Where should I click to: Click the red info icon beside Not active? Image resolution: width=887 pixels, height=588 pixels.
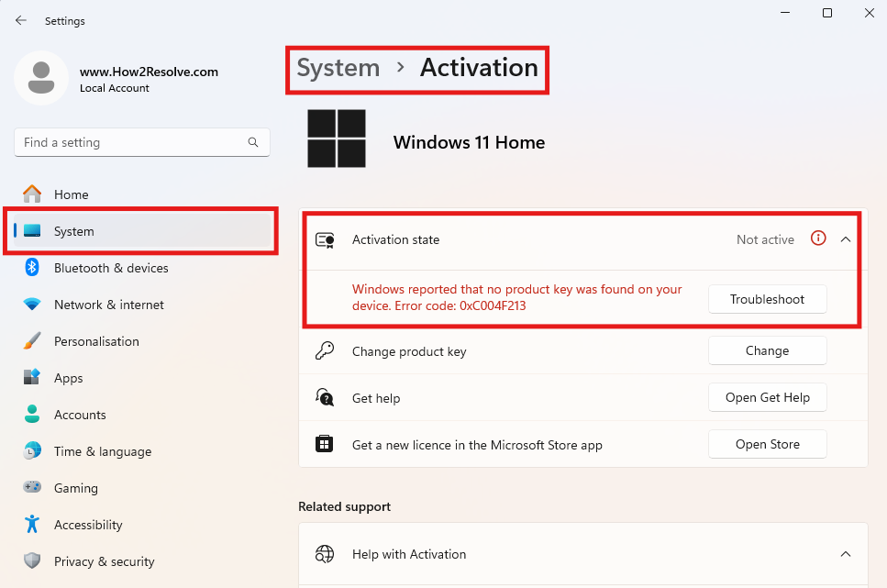click(818, 239)
